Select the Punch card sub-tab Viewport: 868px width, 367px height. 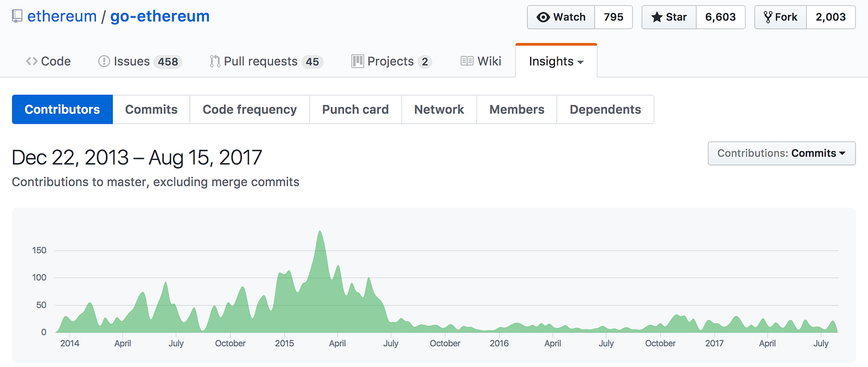(x=355, y=109)
